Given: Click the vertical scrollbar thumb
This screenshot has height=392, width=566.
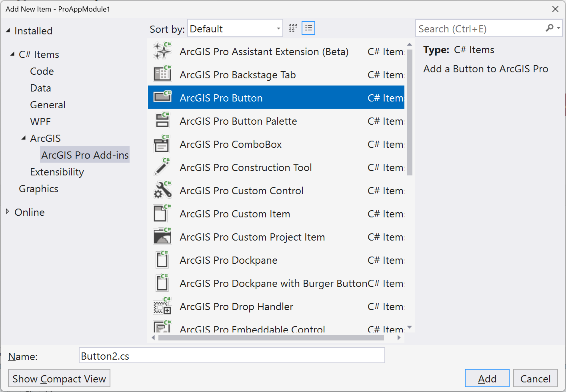Looking at the screenshot, I should (x=409, y=112).
